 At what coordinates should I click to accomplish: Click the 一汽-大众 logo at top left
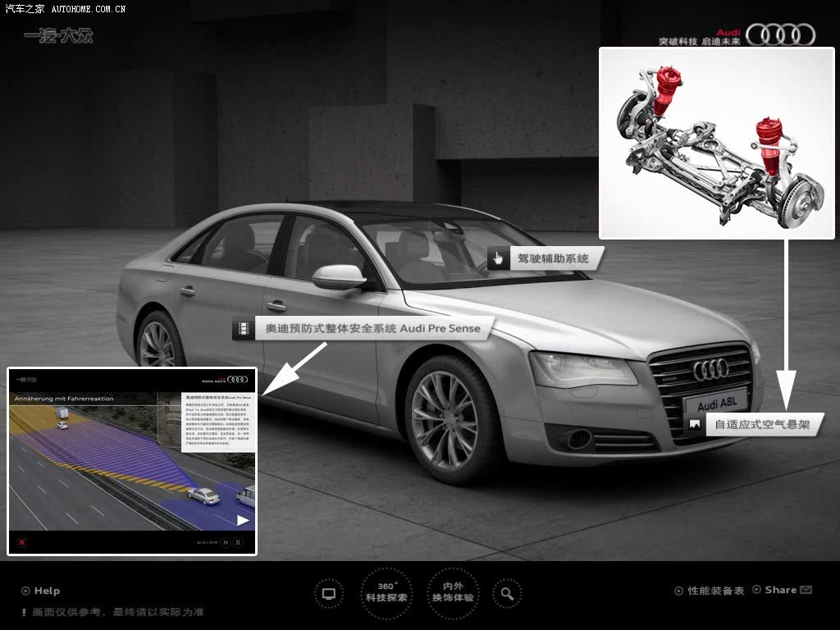click(58, 36)
